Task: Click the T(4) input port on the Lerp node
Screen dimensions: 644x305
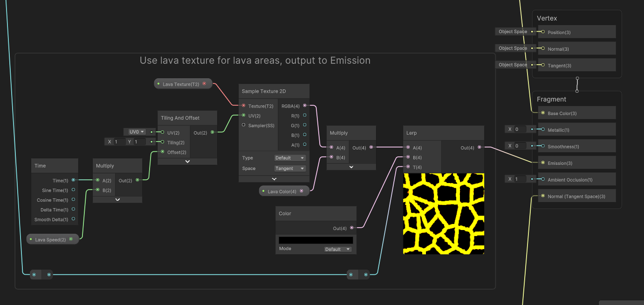Action: pyautogui.click(x=408, y=167)
